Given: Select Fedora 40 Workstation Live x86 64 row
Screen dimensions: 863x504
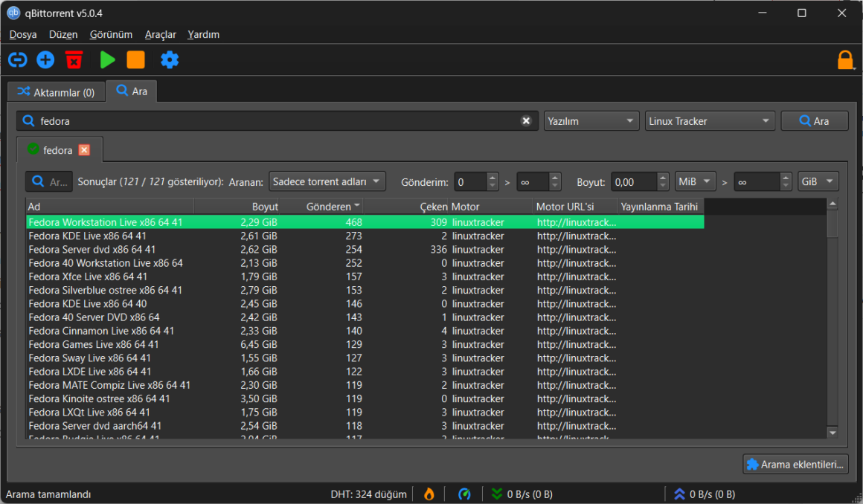Looking at the screenshot, I should (365, 263).
